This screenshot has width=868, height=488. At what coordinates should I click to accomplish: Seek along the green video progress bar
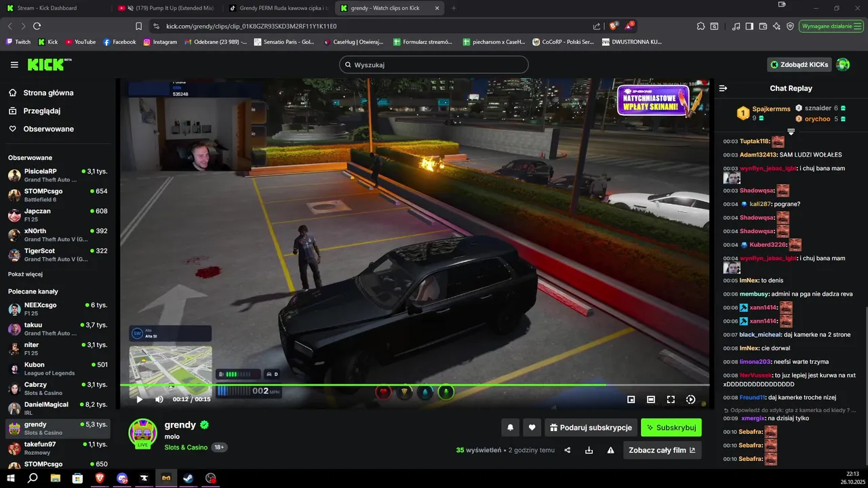(415, 385)
